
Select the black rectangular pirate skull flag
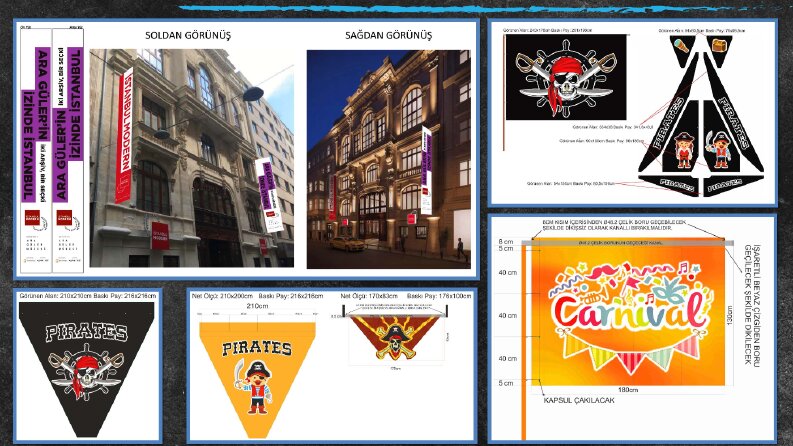(x=566, y=77)
